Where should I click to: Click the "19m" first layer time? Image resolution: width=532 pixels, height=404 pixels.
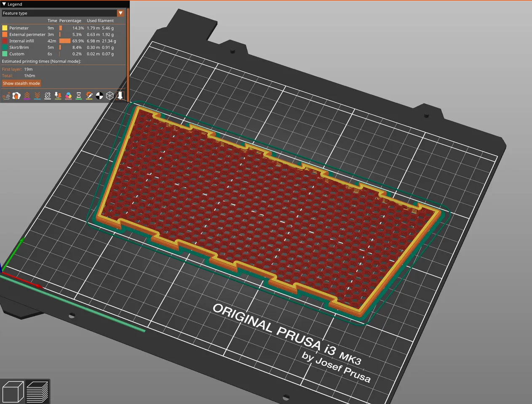coord(28,69)
